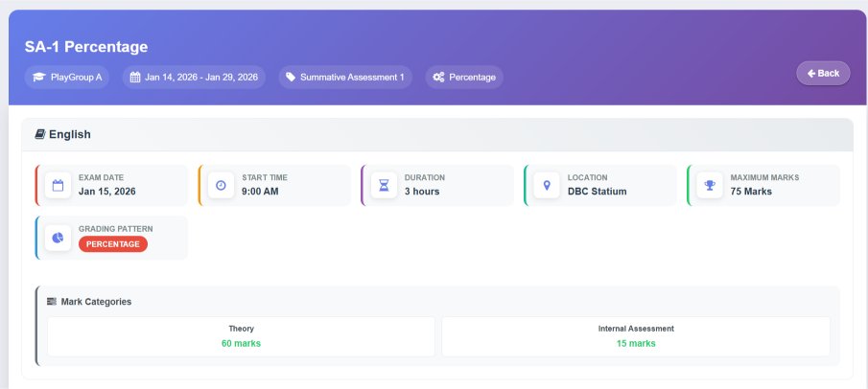Click the red PERCENTAGE grading badge
Image resolution: width=868 pixels, height=389 pixels.
coord(113,244)
